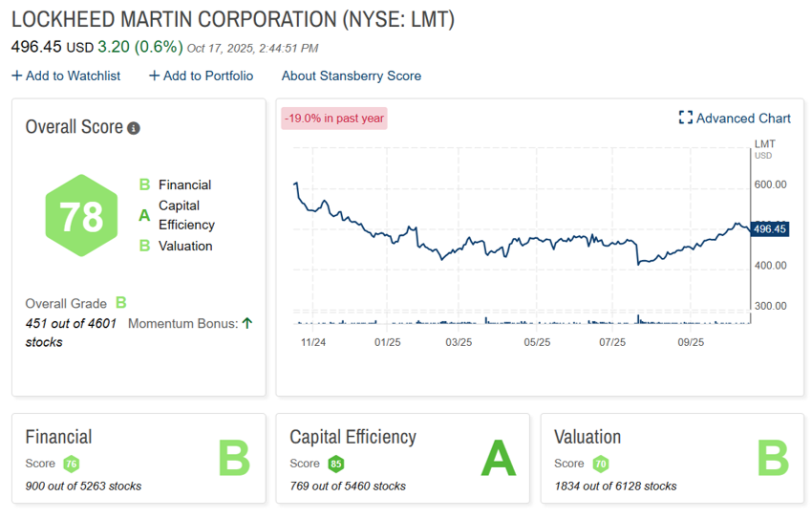
Task: Click the Capital Efficiency score 85 hexagon
Action: click(335, 464)
